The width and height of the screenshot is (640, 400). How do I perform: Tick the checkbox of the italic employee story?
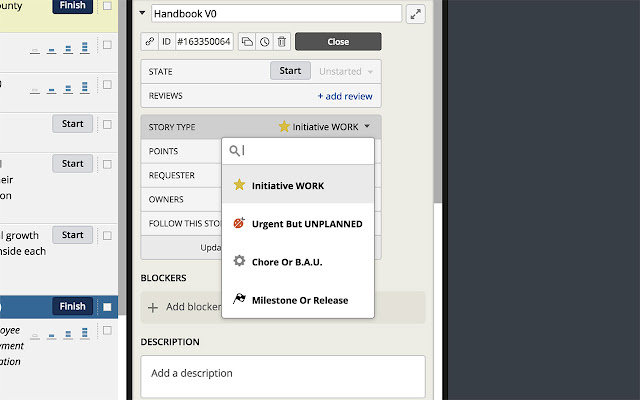pyautogui.click(x=107, y=330)
